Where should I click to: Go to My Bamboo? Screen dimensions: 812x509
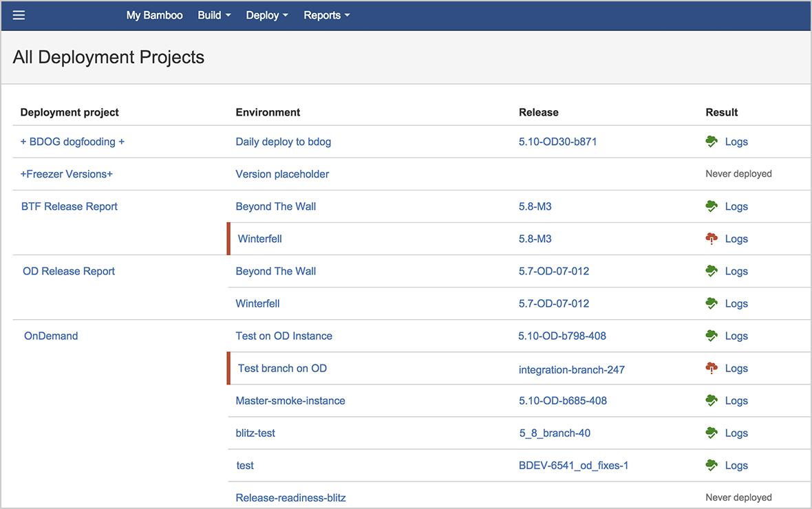click(154, 15)
